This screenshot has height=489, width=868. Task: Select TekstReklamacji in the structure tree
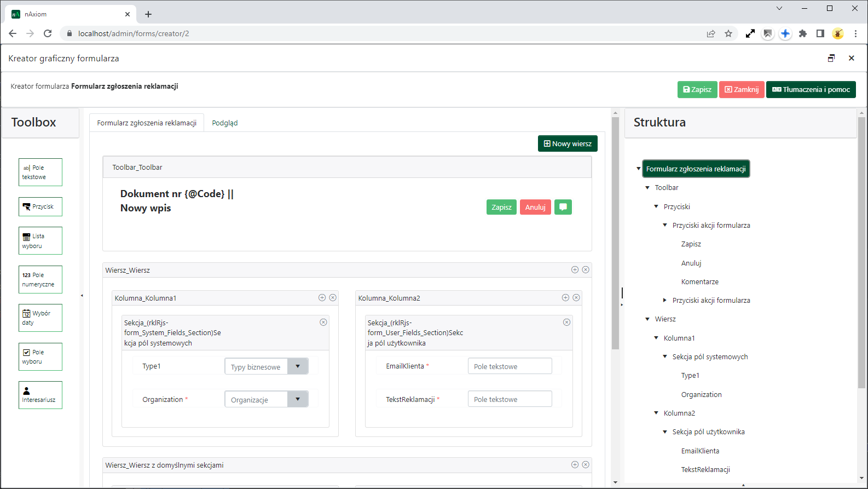point(705,469)
